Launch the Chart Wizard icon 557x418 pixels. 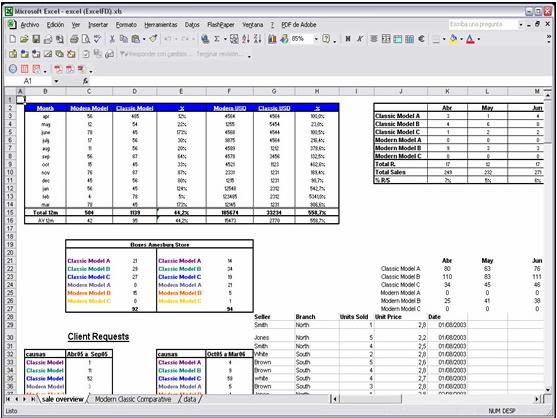point(272,39)
